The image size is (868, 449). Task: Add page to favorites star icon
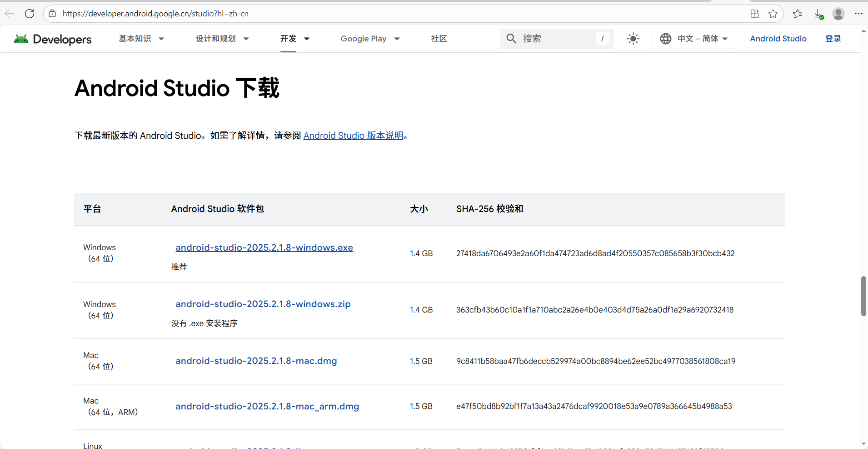tap(773, 14)
